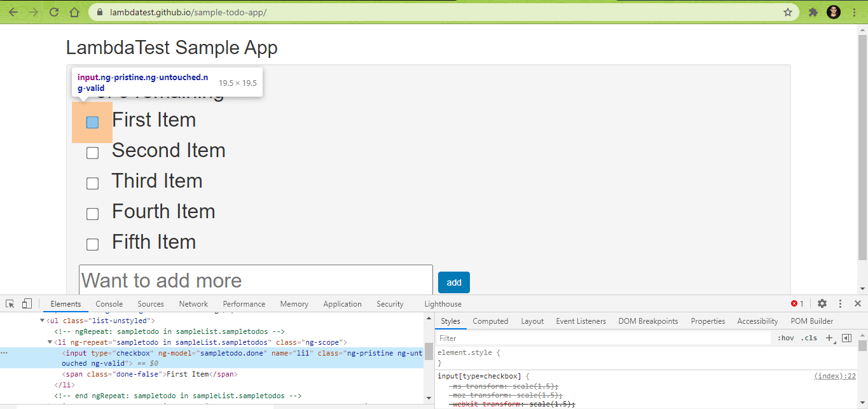Image resolution: width=868 pixels, height=409 pixels.
Task: Open DevTools three-dot customize menu
Action: click(840, 304)
